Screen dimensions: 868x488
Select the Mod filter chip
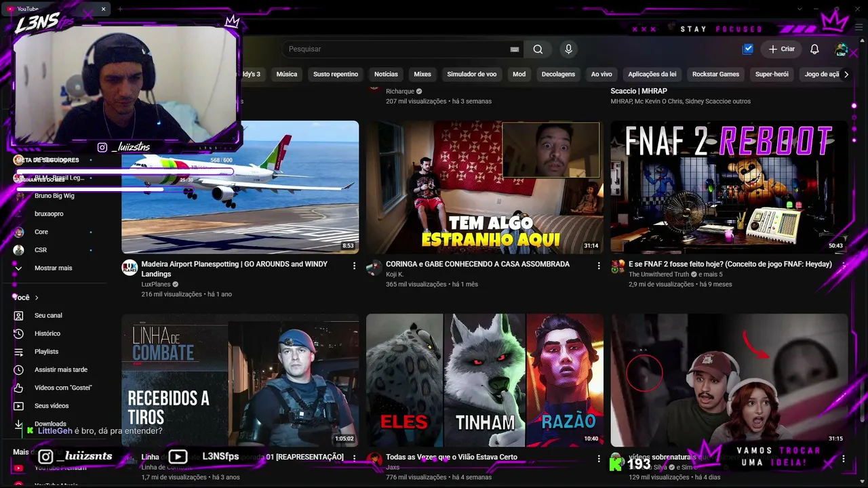pos(519,75)
